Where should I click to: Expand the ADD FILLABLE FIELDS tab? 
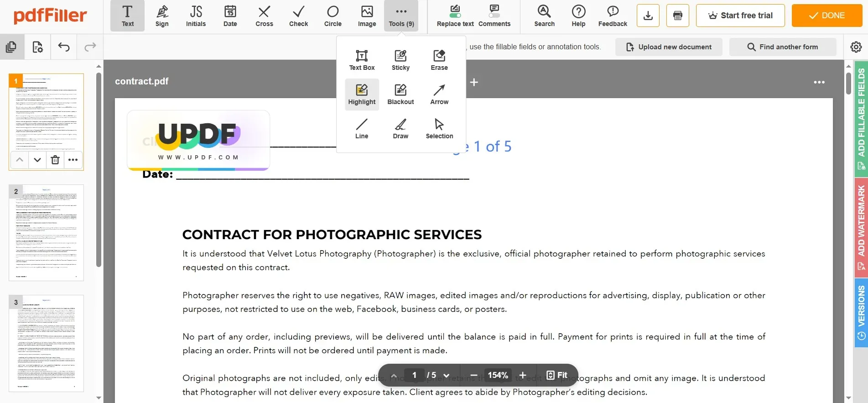pyautogui.click(x=861, y=119)
